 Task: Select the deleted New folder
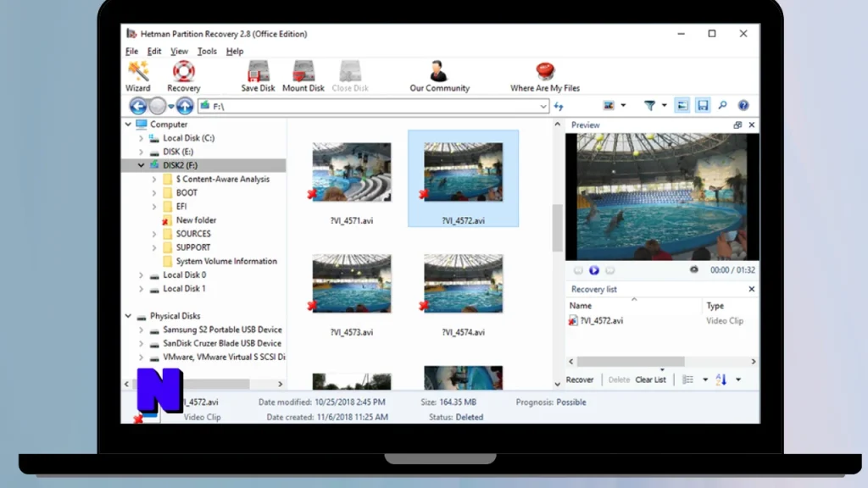click(196, 220)
